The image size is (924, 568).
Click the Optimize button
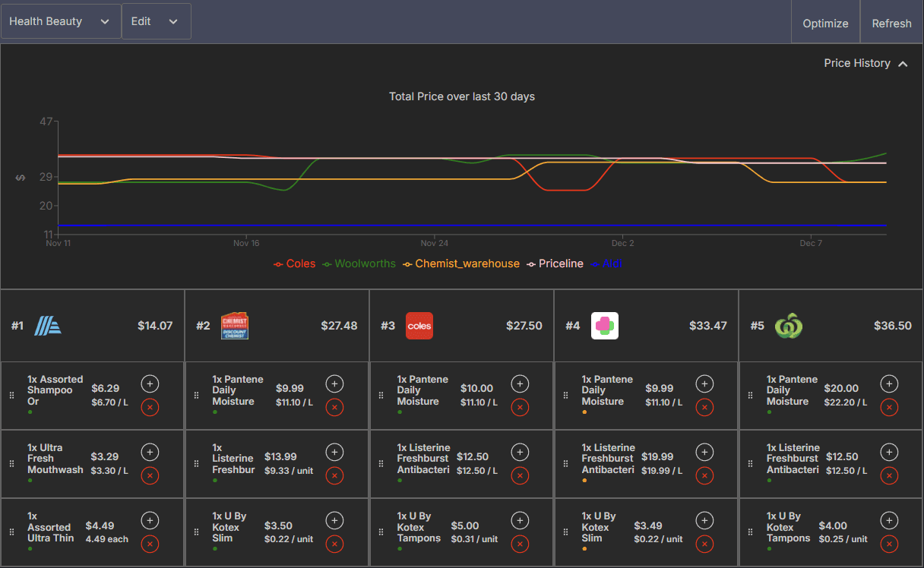(x=825, y=23)
